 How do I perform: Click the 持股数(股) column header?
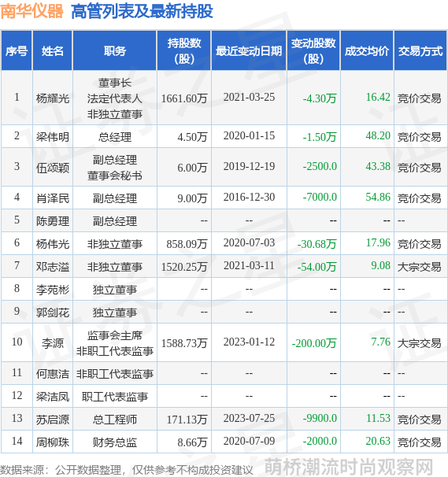tap(184, 51)
